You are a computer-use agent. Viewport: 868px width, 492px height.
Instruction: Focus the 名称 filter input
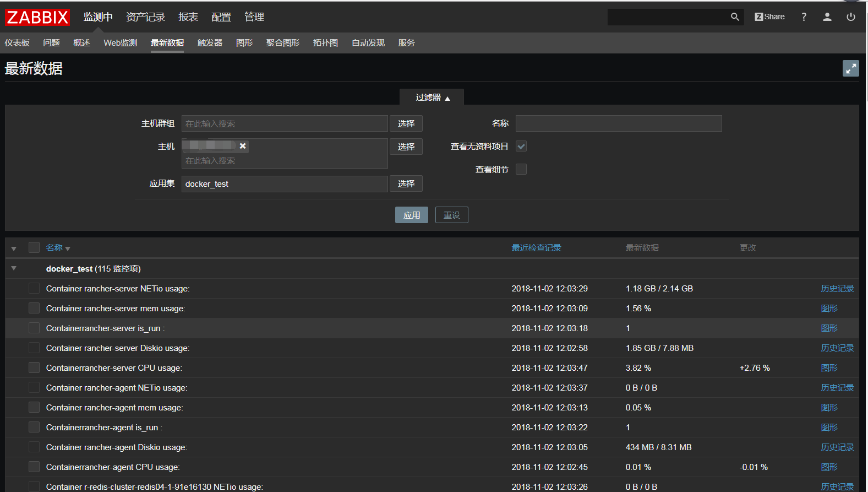(x=619, y=123)
